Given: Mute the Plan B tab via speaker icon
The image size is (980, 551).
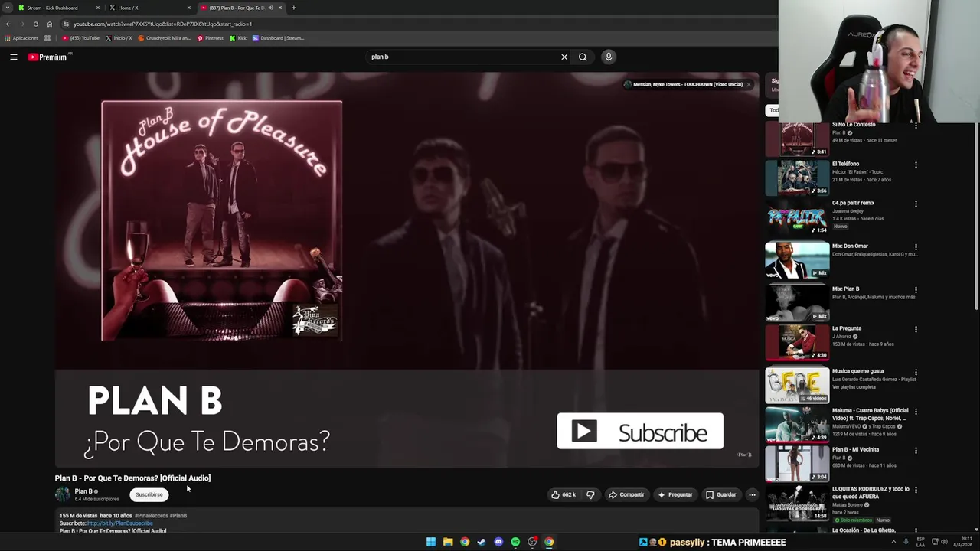Looking at the screenshot, I should click(x=270, y=8).
